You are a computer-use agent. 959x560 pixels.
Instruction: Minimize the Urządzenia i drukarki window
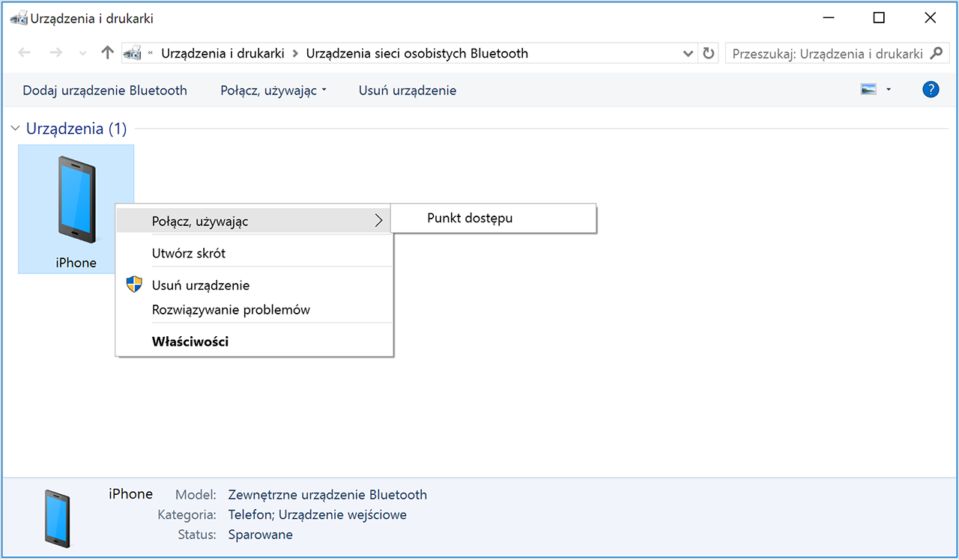828,18
